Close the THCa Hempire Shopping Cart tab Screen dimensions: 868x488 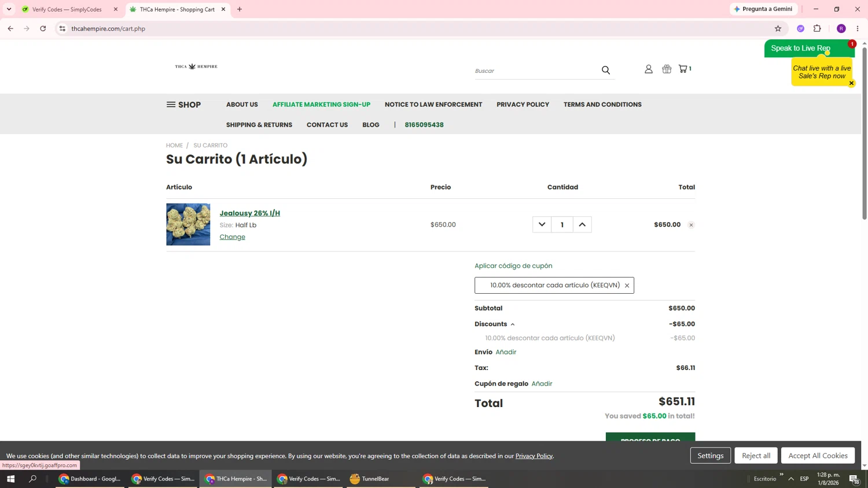click(223, 9)
